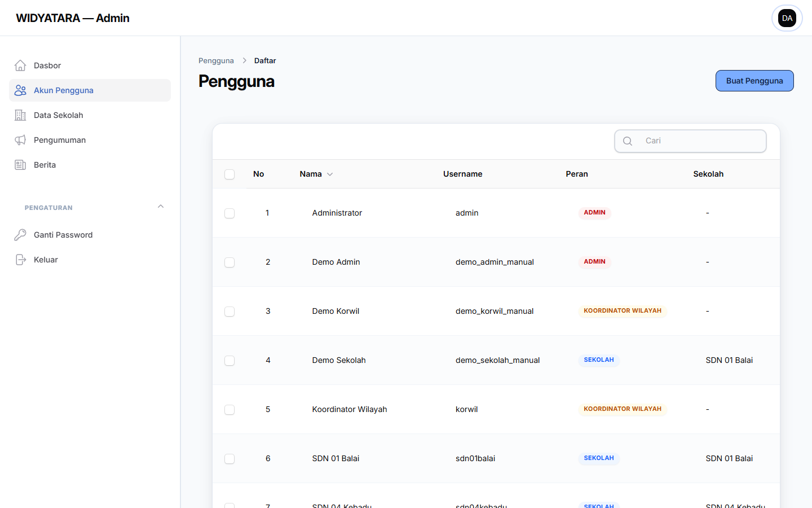
Task: Check the sdn01balai row checkbox
Action: pos(230,459)
